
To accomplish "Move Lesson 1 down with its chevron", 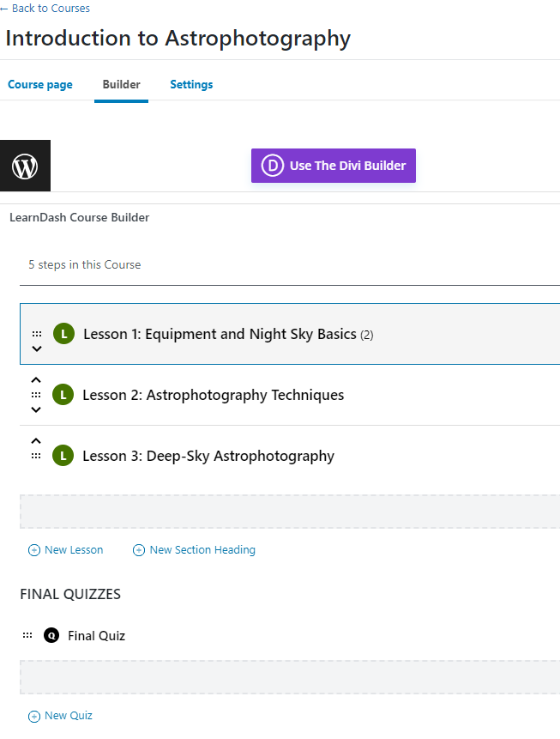I will coord(37,348).
